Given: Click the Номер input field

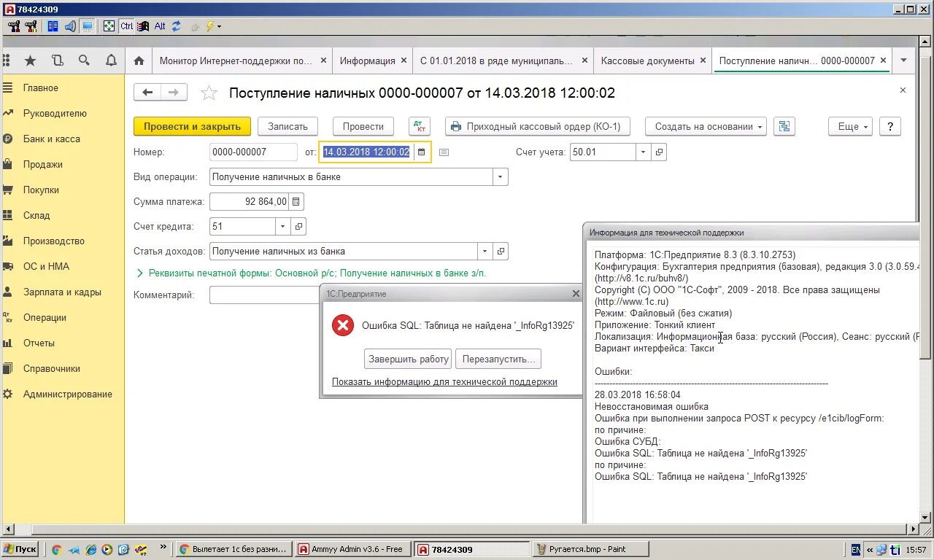Looking at the screenshot, I should 253,152.
